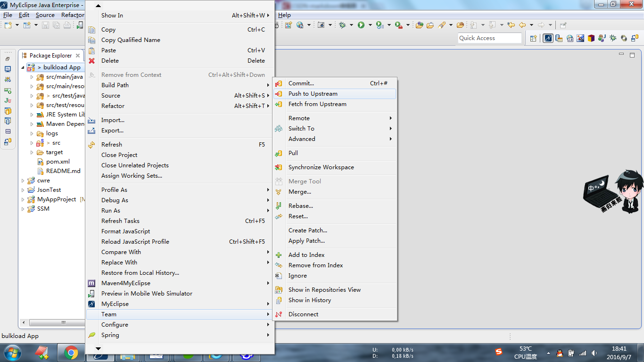This screenshot has width=644, height=362.
Task: Open the File menu in menu bar
Action: pyautogui.click(x=8, y=15)
